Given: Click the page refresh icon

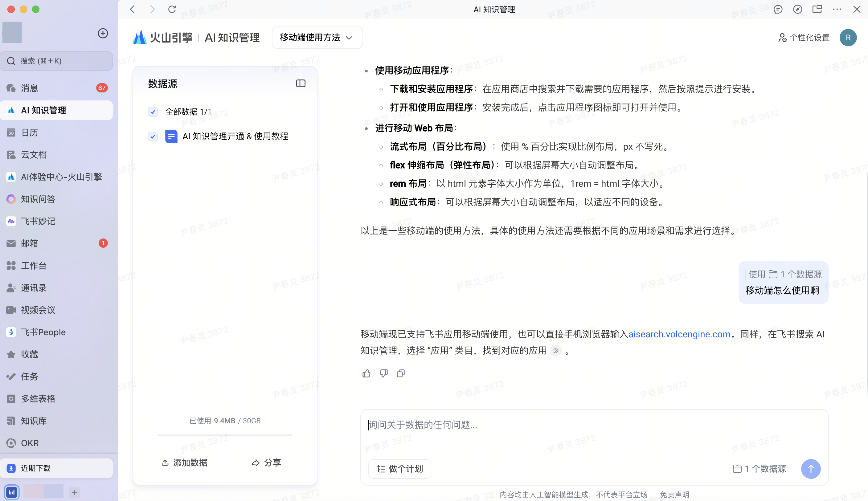Looking at the screenshot, I should point(172,9).
